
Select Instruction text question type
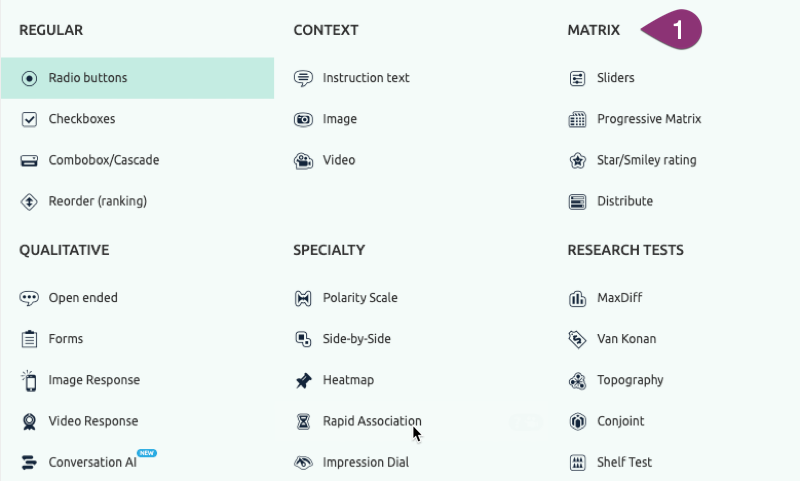(x=365, y=78)
